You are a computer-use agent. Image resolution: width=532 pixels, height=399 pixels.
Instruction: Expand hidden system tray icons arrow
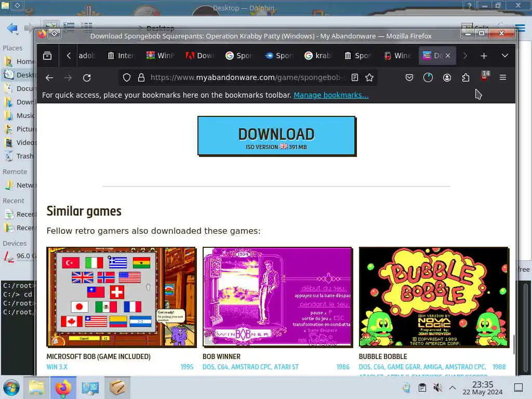(x=453, y=388)
